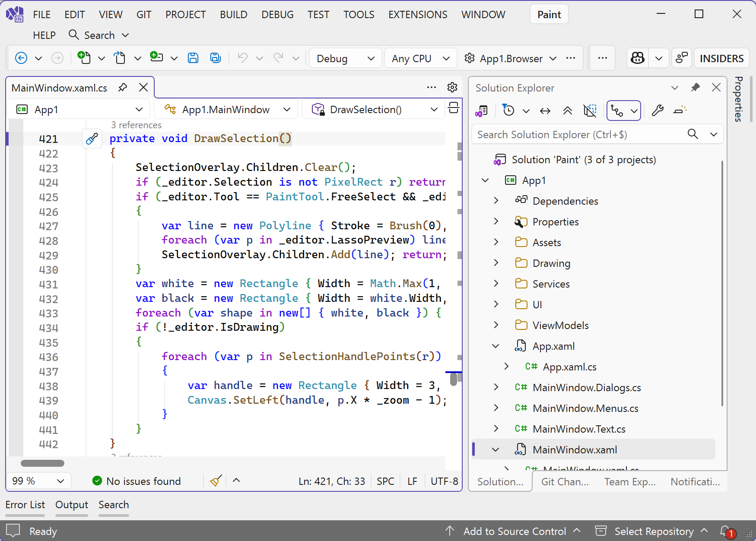756x541 pixels.
Task: Open the Debug configuration dropdown
Action: [345, 58]
